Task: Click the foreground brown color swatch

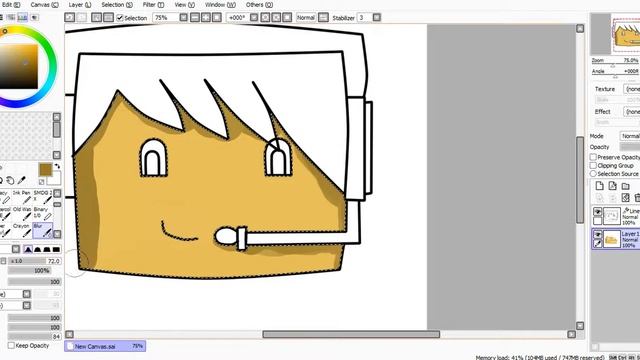Action: coord(45,169)
